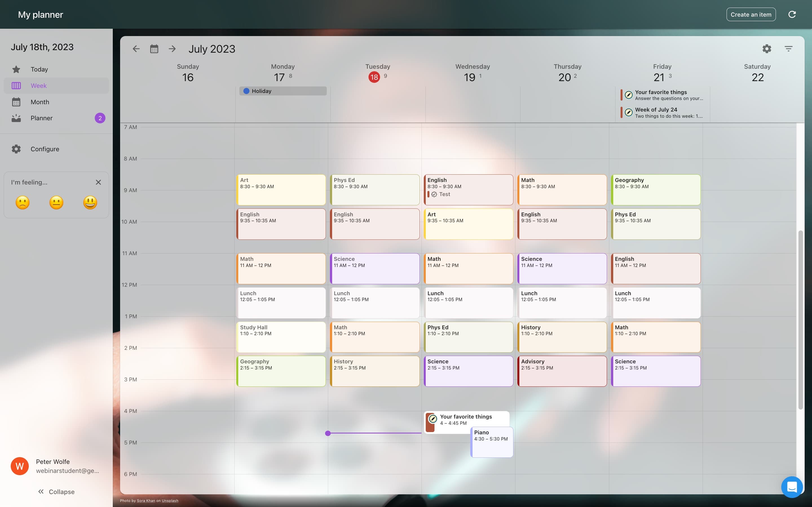This screenshot has height=507, width=812.
Task: Click the Planner icon in sidebar
Action: tap(16, 118)
